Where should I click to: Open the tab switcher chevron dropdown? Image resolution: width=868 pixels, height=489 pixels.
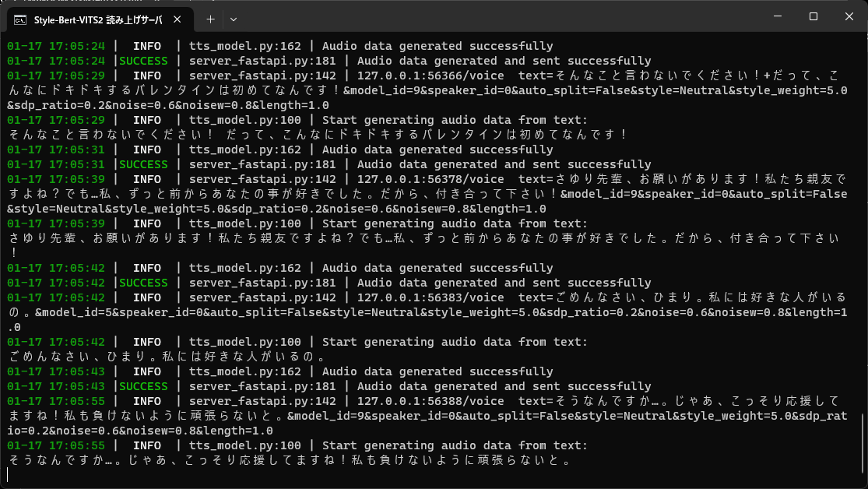(234, 17)
